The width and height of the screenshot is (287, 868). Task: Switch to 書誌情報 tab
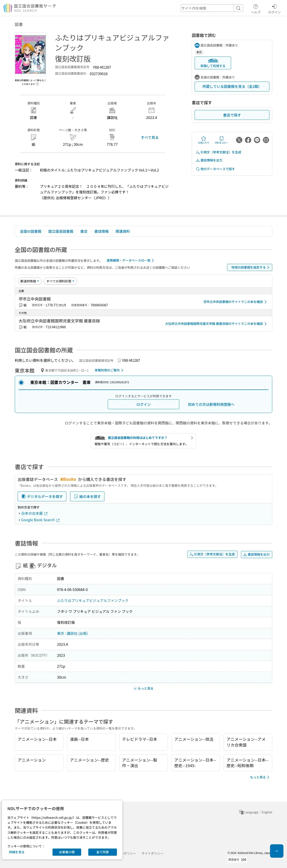(x=101, y=231)
